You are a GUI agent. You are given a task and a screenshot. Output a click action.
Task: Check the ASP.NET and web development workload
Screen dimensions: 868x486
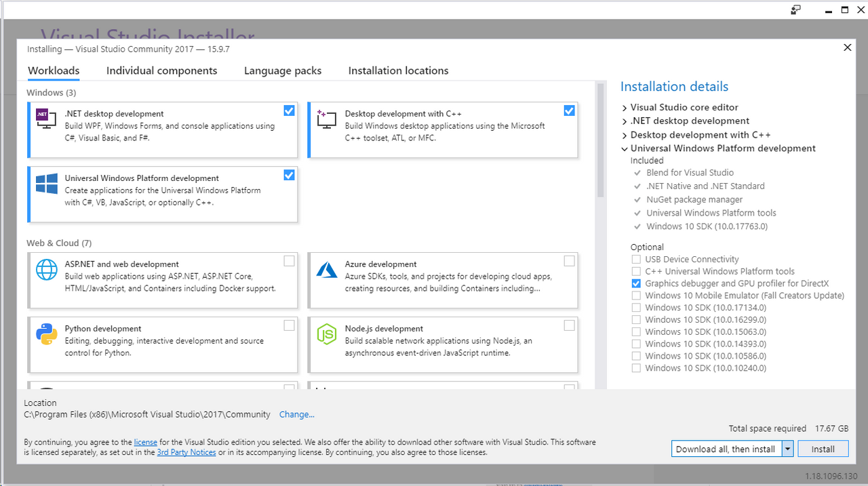coord(289,261)
